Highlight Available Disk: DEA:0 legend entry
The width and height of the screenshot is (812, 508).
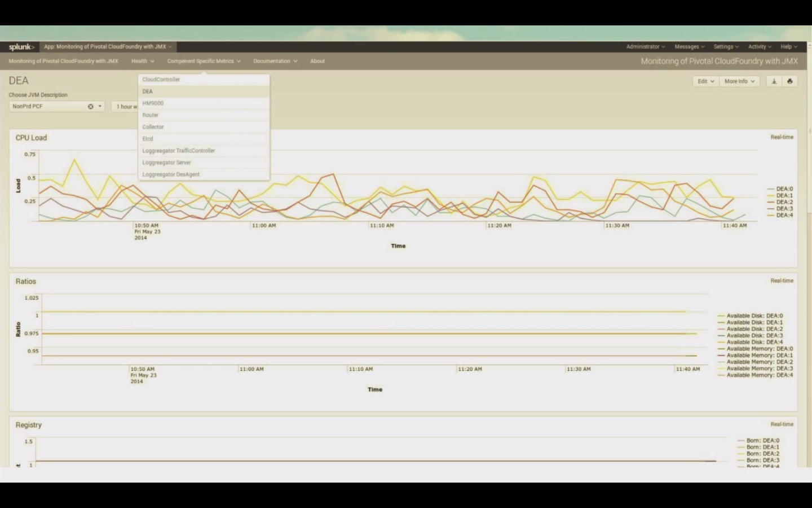click(751, 316)
